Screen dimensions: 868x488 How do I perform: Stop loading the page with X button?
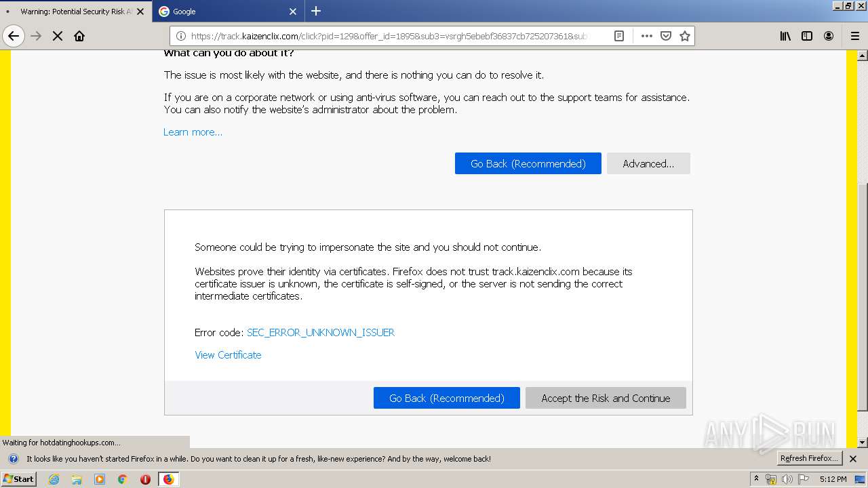click(x=58, y=36)
